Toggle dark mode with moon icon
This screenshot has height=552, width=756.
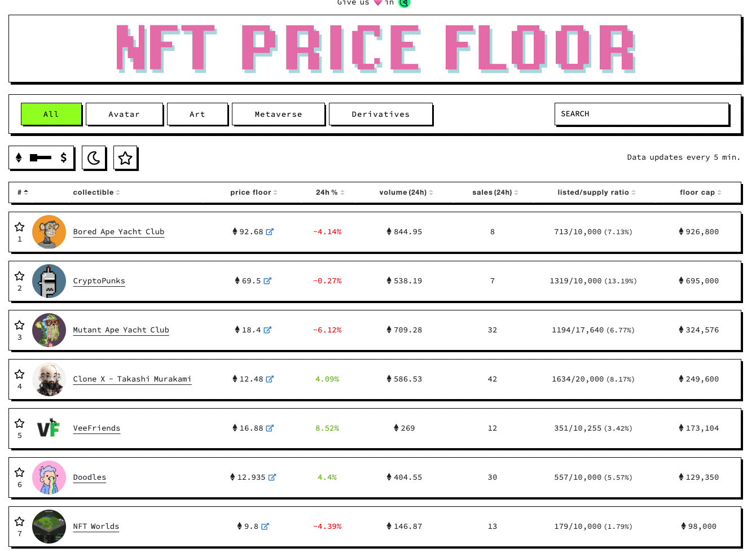[x=94, y=158]
